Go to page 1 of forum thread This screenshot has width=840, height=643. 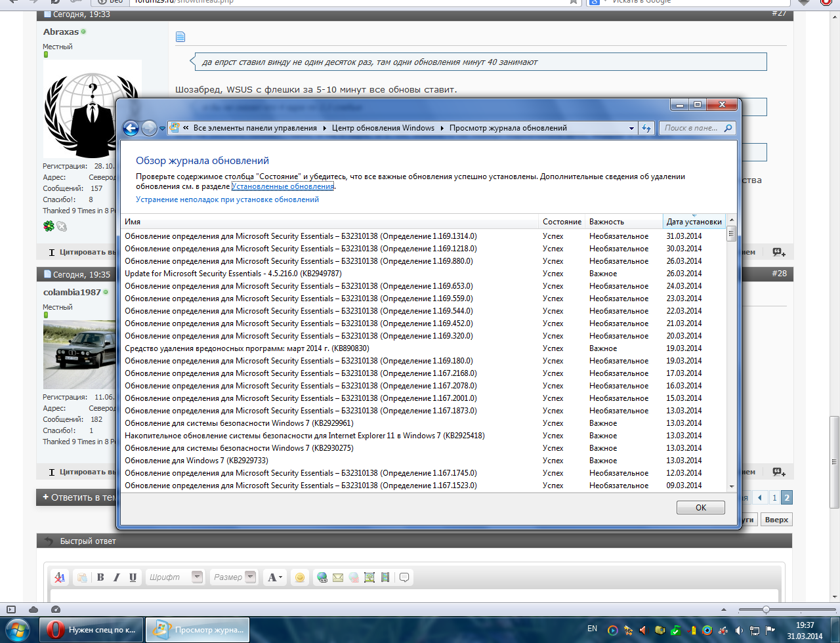tap(774, 497)
